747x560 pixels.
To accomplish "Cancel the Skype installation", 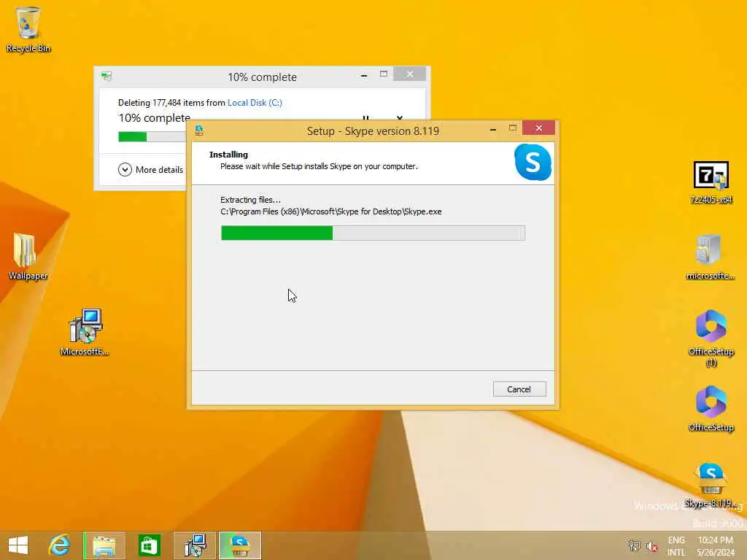I will click(519, 389).
